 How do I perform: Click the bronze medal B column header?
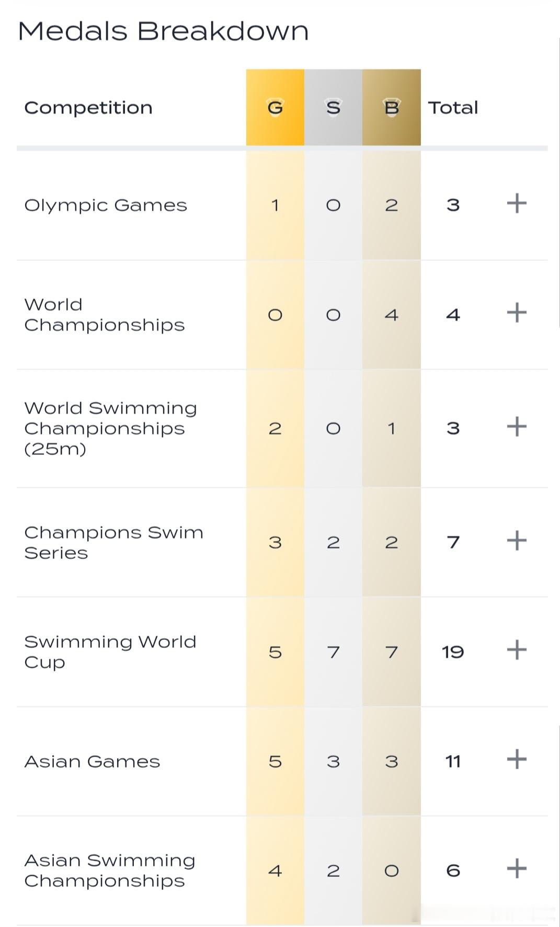392,107
